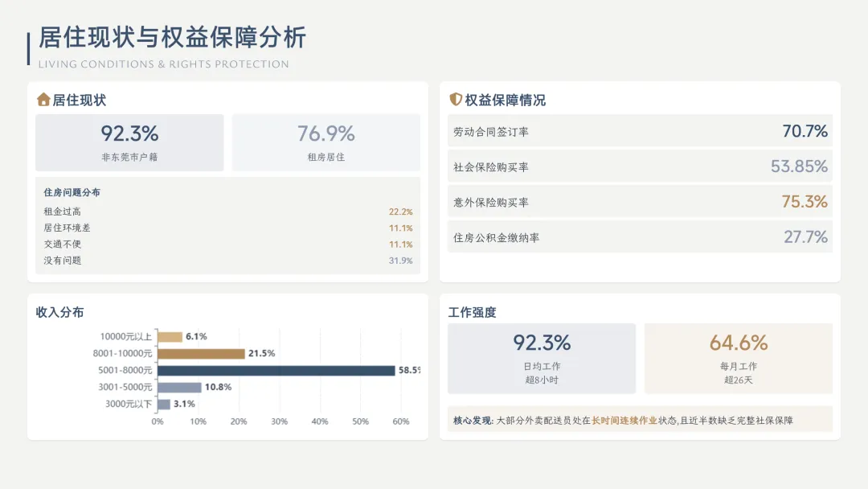Select the 76.9% 租房居住 card

(325, 142)
